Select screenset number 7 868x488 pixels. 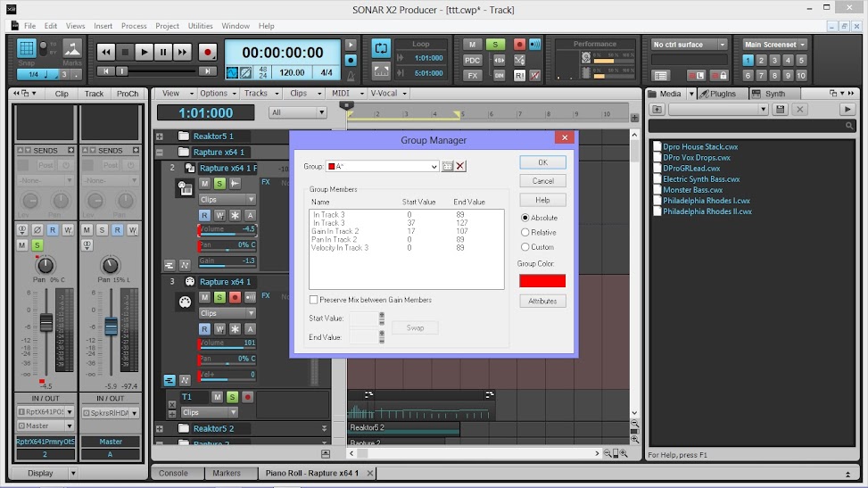click(x=761, y=75)
